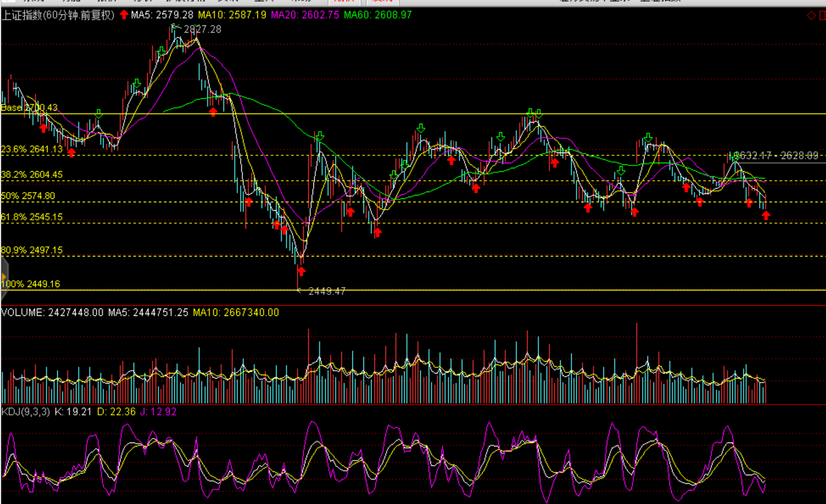Click the yellow MA10: 2587.19 legend label
The image size is (826, 504).
pos(232,15)
